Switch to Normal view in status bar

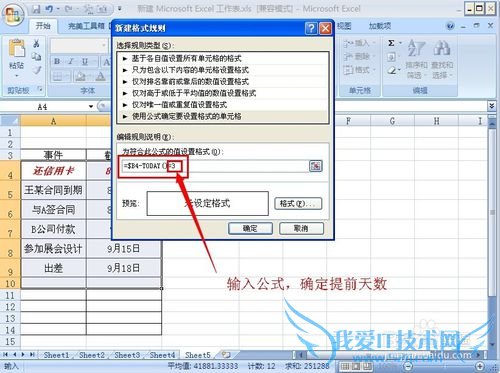point(345,366)
